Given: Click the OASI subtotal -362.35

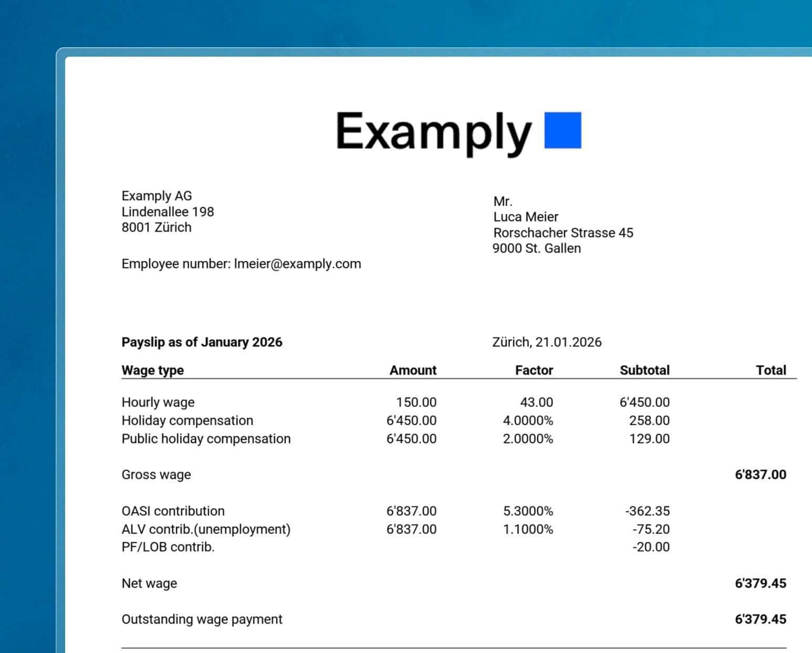Looking at the screenshot, I should click(647, 511).
